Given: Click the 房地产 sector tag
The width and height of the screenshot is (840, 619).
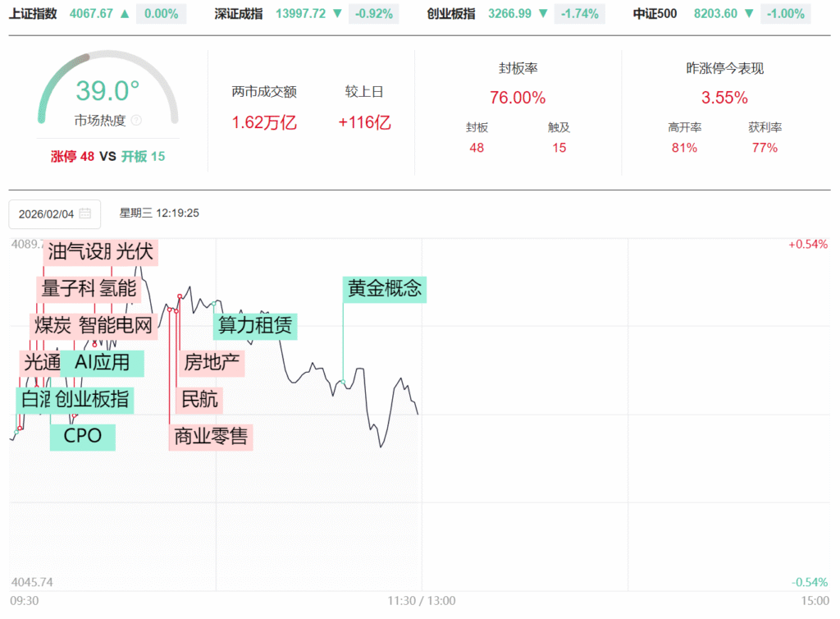Looking at the screenshot, I should [x=213, y=362].
